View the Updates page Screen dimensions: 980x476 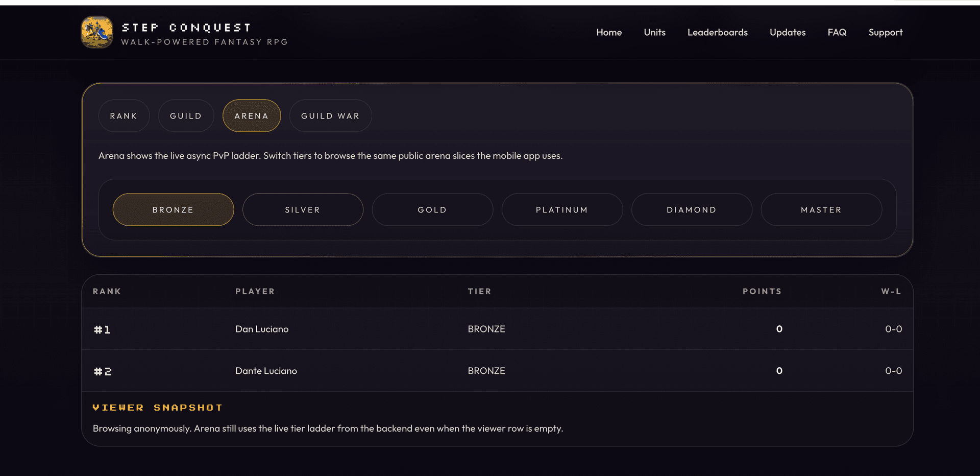click(788, 32)
